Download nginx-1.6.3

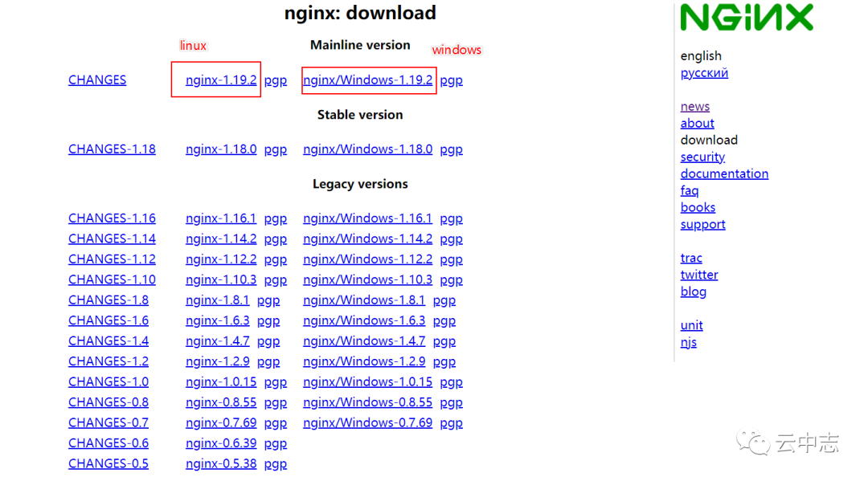click(218, 320)
